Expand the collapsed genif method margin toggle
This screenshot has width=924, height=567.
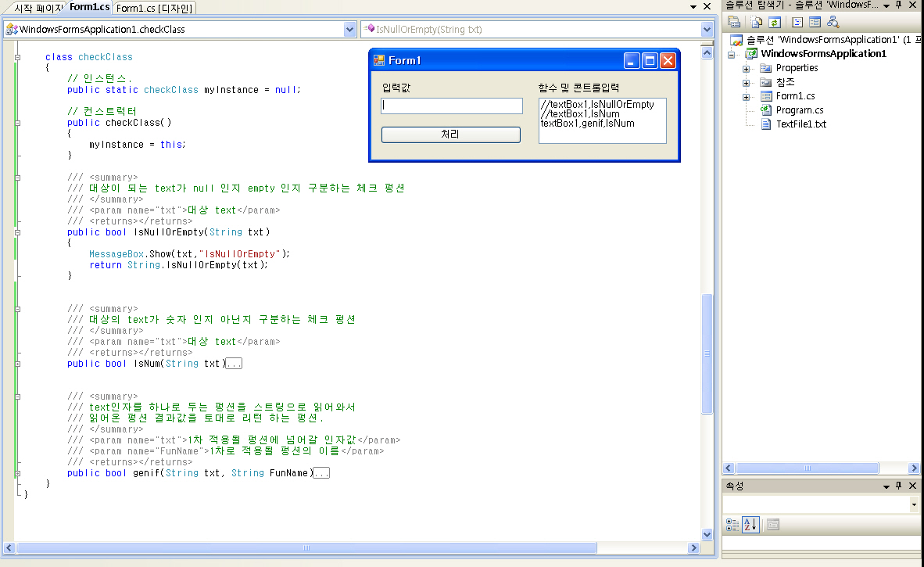pos(18,473)
